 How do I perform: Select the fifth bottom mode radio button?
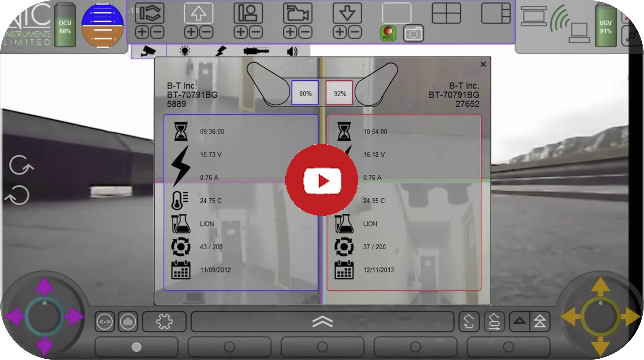coord(508,347)
